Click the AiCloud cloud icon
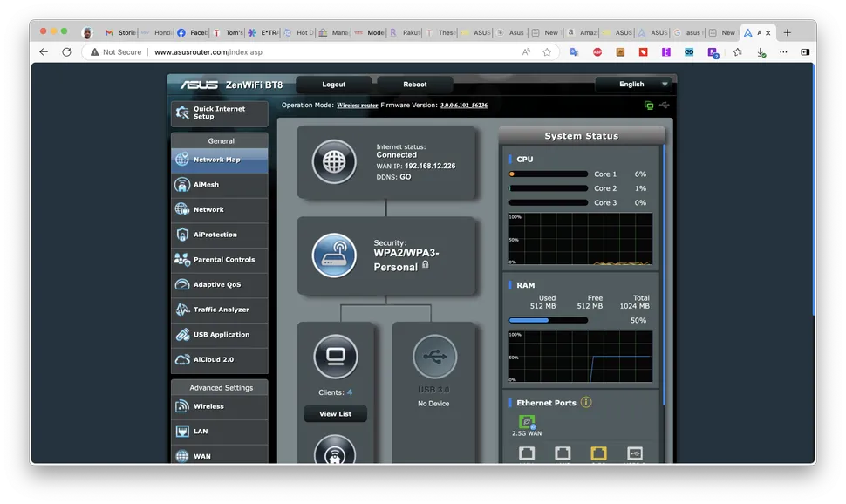 pyautogui.click(x=182, y=359)
